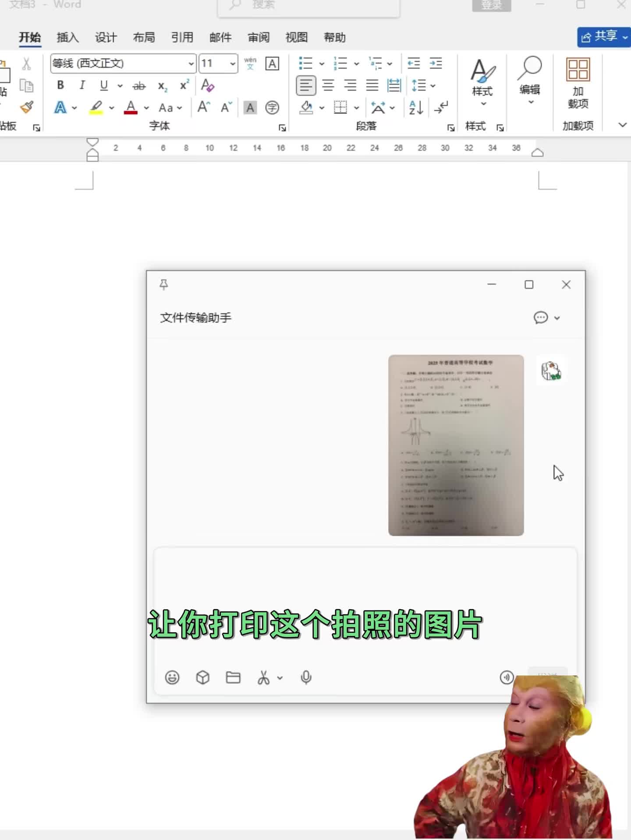Open the chat message options bubble icon
Screen dimensions: 631x840
point(541,318)
